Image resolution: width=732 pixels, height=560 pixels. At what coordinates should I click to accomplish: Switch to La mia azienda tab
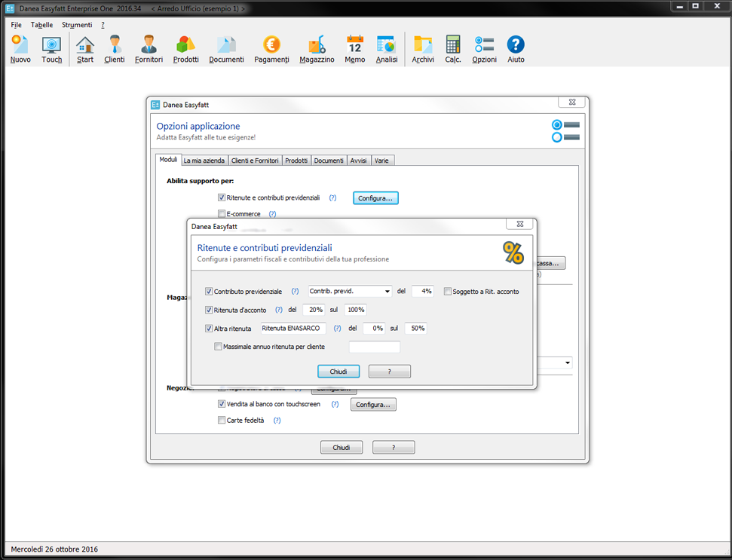coord(204,161)
